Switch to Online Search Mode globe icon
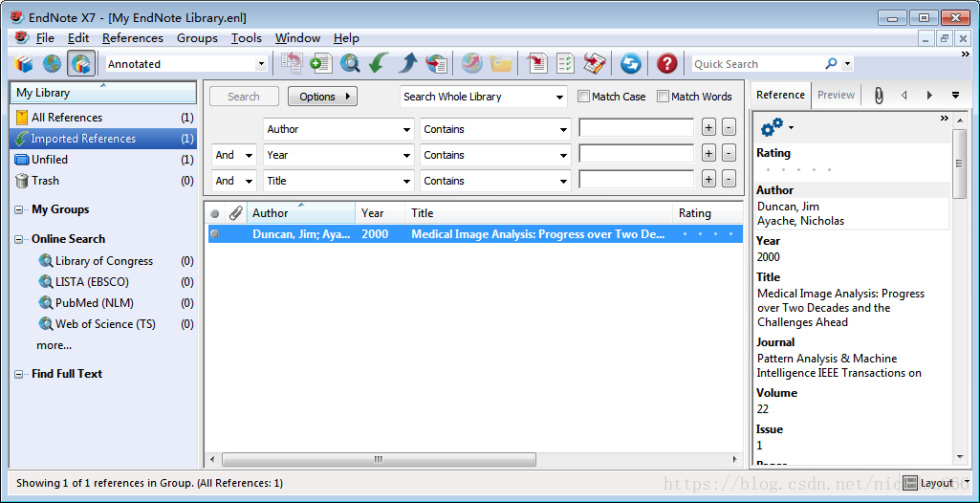This screenshot has width=980, height=503. tap(52, 64)
